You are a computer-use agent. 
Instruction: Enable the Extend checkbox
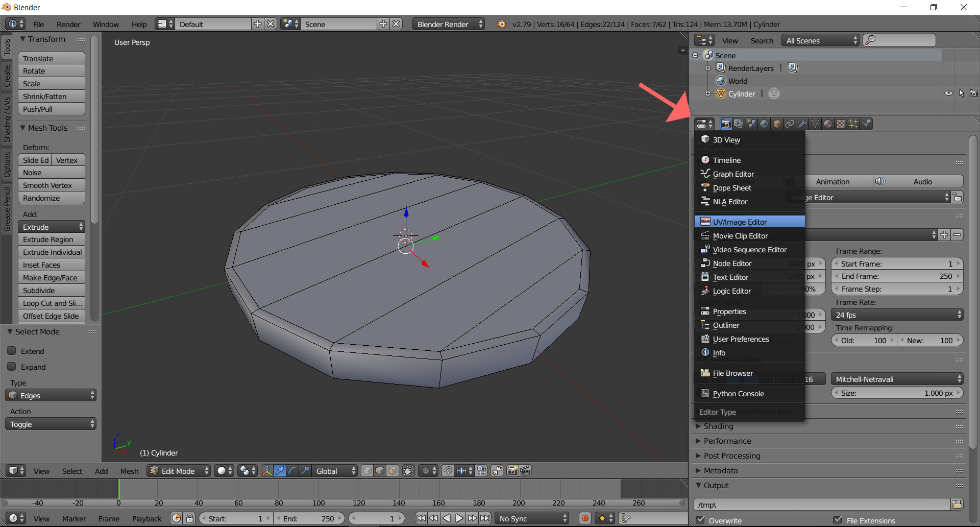click(x=12, y=351)
